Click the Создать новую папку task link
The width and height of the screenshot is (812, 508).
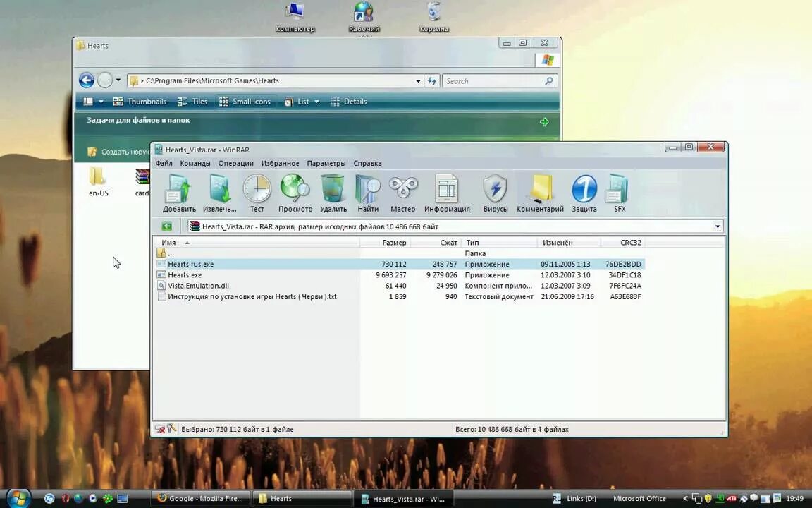[x=118, y=152]
